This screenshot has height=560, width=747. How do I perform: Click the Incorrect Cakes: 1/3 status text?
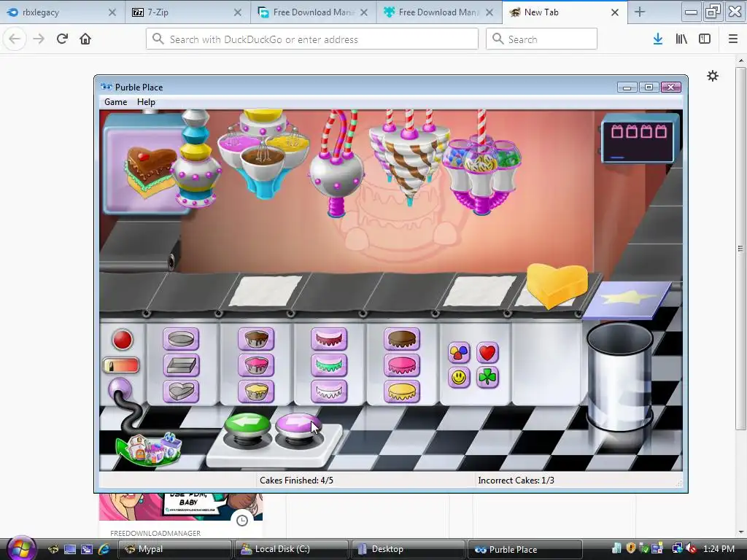click(x=516, y=481)
